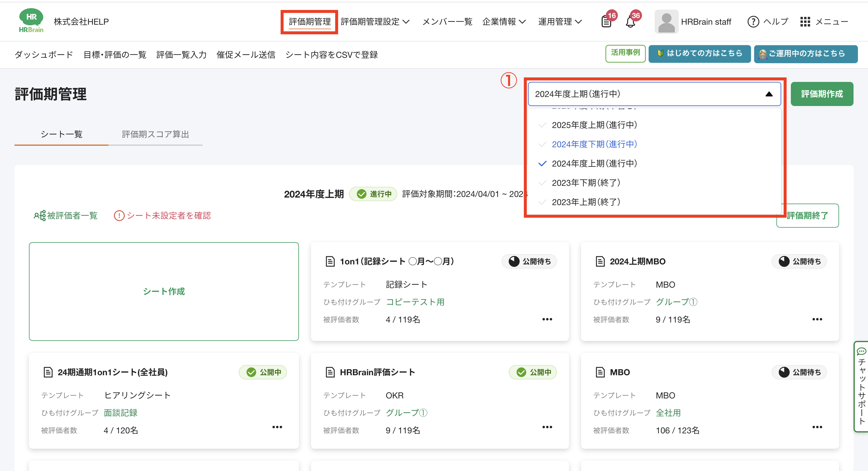This screenshot has height=471, width=868.
Task: Open メンバー一覧 in the top menu
Action: [x=447, y=22]
